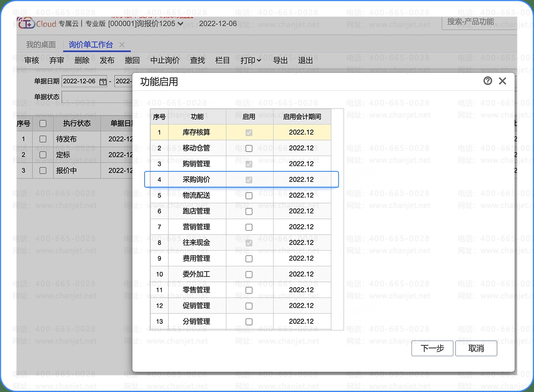The height and width of the screenshot is (392, 534).
Task: Expand the 打印 dropdown menu
Action: tap(251, 60)
